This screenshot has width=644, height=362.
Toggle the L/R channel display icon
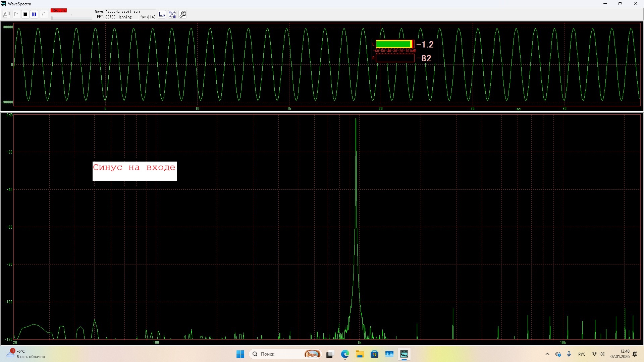pos(162,14)
